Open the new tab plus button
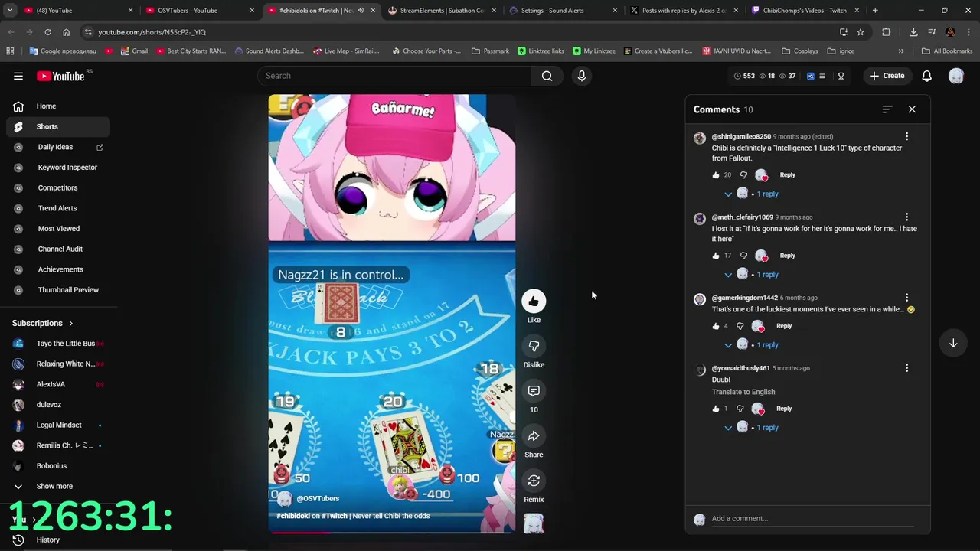Viewport: 980px width, 551px height. point(875,11)
